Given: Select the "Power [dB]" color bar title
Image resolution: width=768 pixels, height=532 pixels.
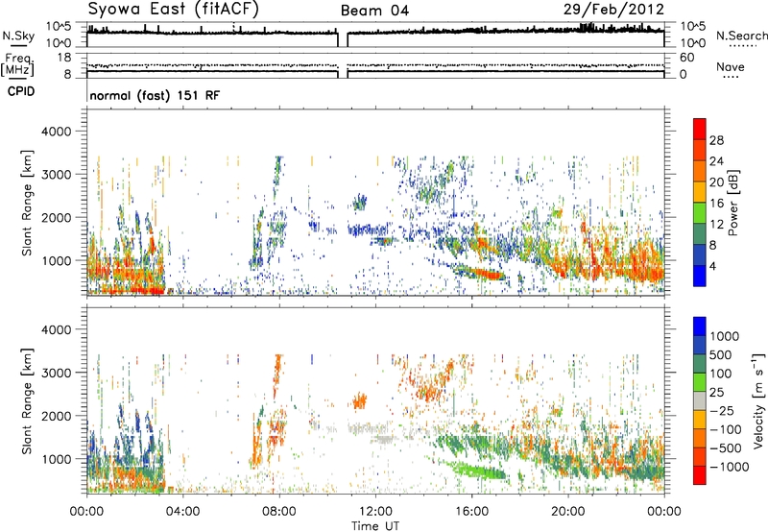Looking at the screenshot, I should (x=732, y=203).
